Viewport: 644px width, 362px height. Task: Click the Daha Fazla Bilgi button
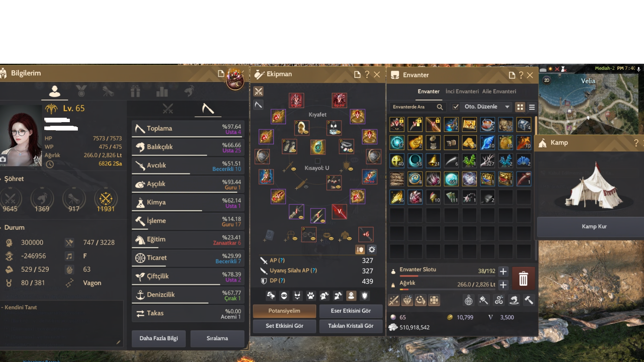click(159, 338)
